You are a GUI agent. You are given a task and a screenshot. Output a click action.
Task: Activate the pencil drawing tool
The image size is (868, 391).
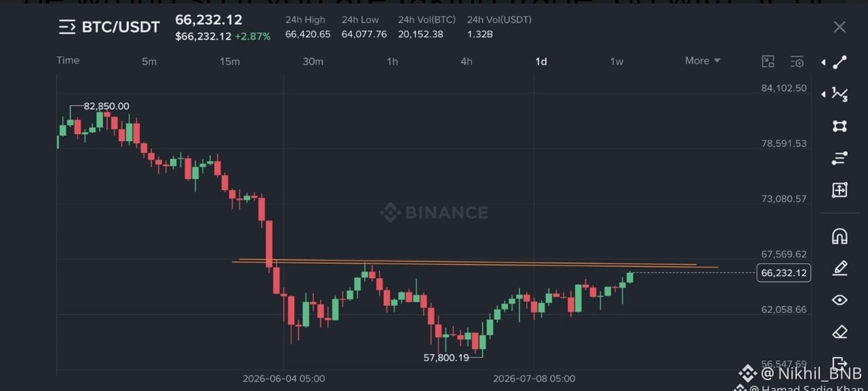pyautogui.click(x=840, y=268)
